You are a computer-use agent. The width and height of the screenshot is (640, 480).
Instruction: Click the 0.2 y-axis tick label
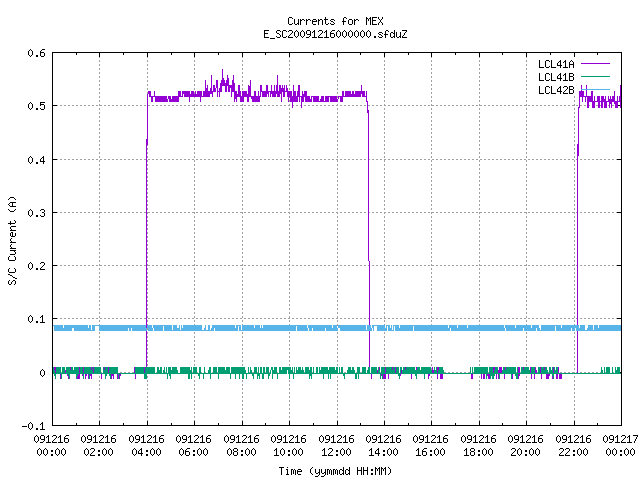(36, 266)
